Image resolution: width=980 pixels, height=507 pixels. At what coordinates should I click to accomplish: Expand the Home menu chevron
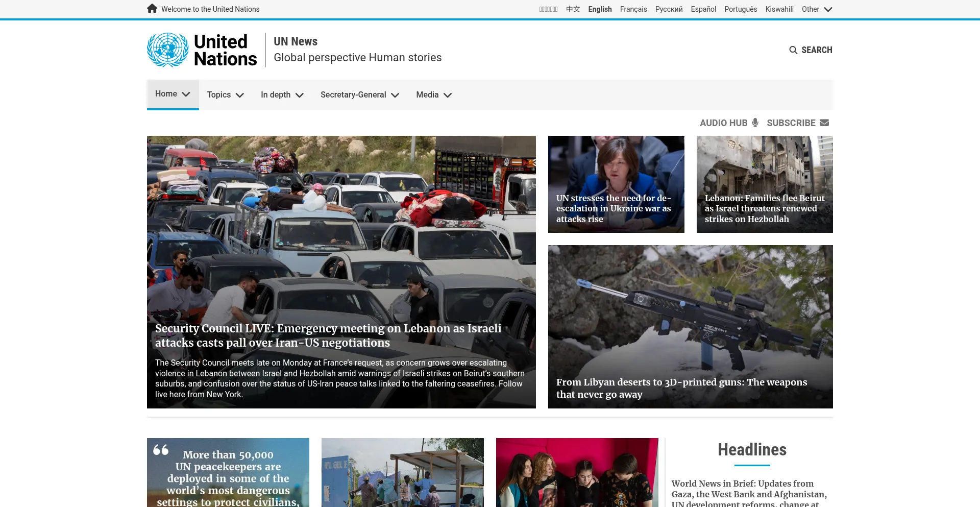coord(186,94)
